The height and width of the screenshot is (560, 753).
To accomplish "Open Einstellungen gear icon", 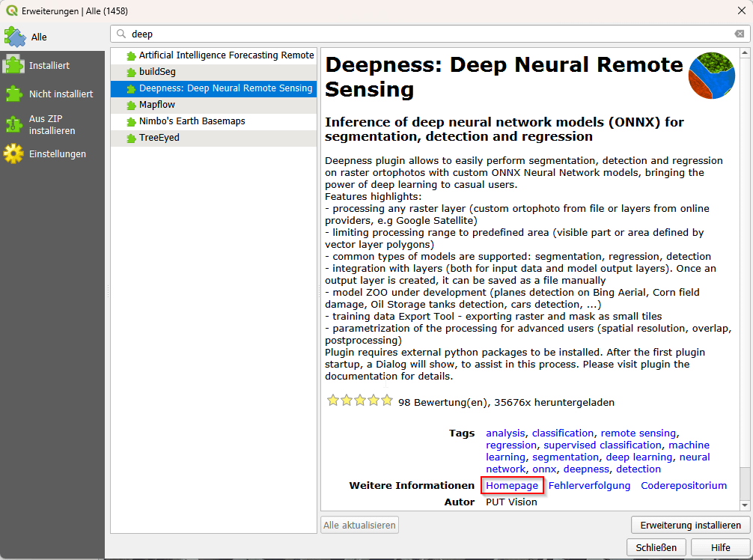I will [13, 153].
